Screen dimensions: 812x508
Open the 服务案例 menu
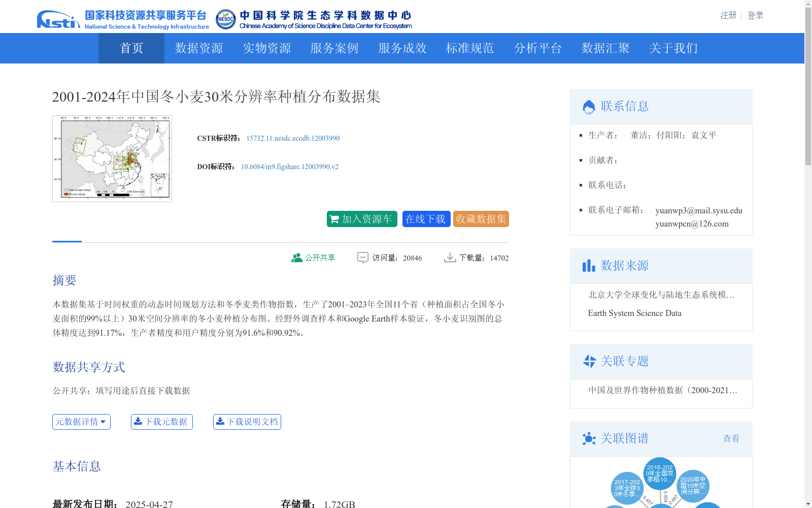[x=334, y=48]
